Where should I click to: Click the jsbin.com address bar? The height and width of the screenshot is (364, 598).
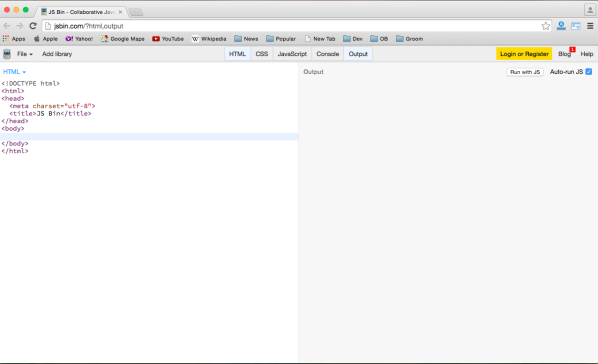pyautogui.click(x=292, y=26)
